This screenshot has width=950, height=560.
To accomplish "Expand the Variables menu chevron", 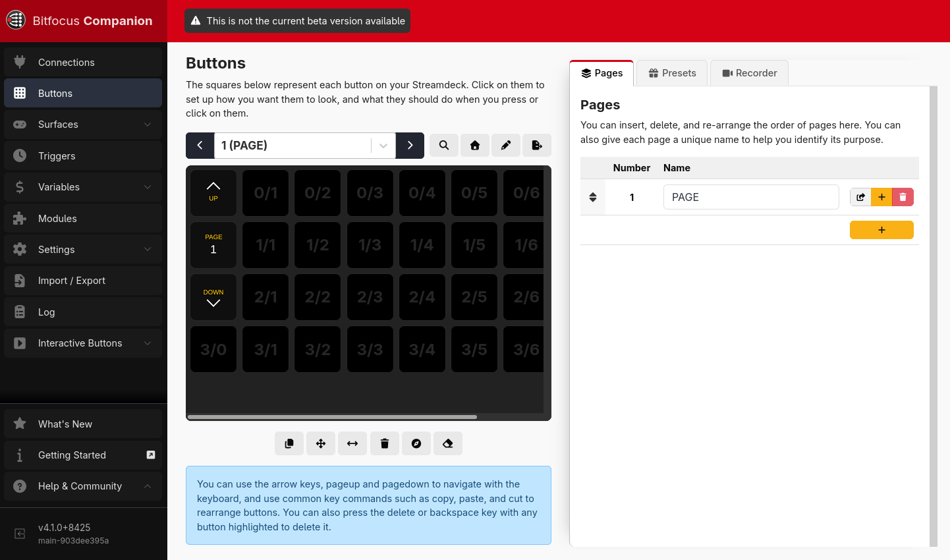I will point(148,187).
